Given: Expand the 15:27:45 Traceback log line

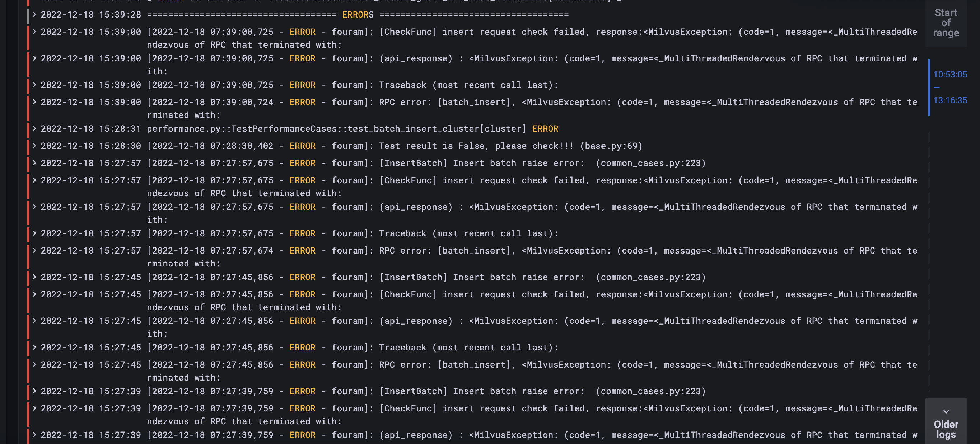Looking at the screenshot, I should [x=34, y=347].
